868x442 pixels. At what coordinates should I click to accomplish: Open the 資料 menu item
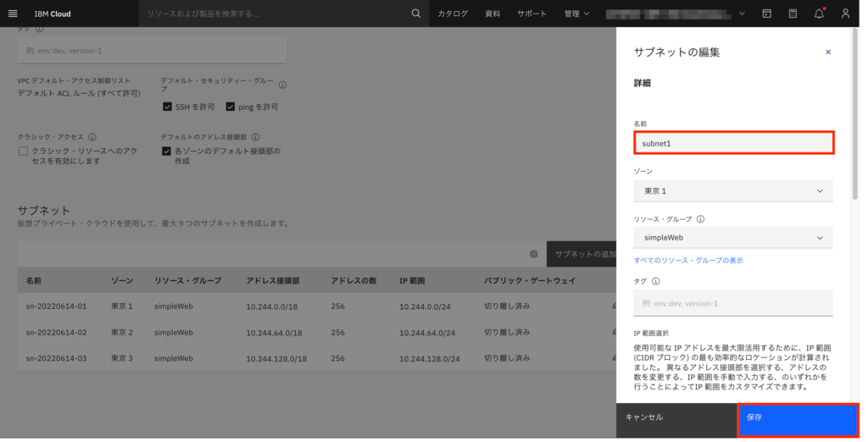pos(492,14)
